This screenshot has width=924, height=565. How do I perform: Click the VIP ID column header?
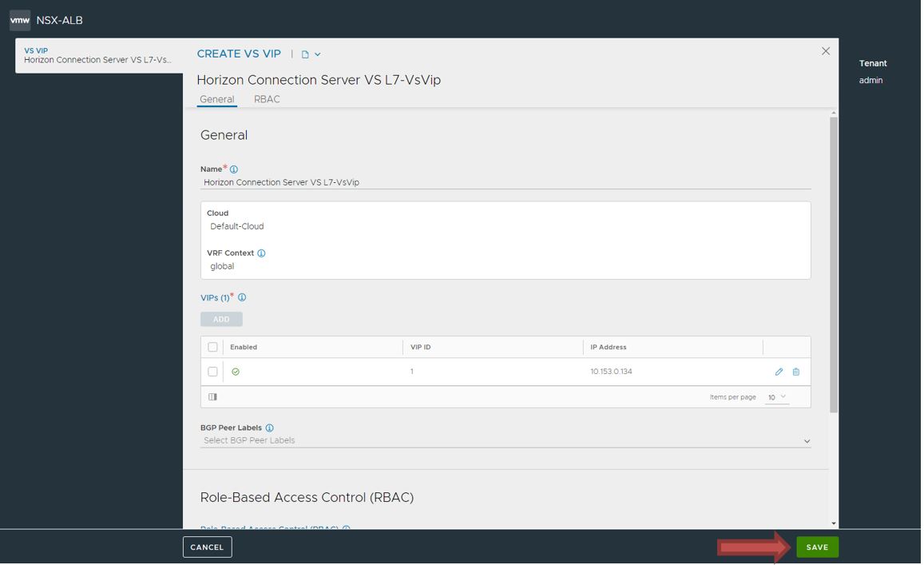[x=420, y=348]
